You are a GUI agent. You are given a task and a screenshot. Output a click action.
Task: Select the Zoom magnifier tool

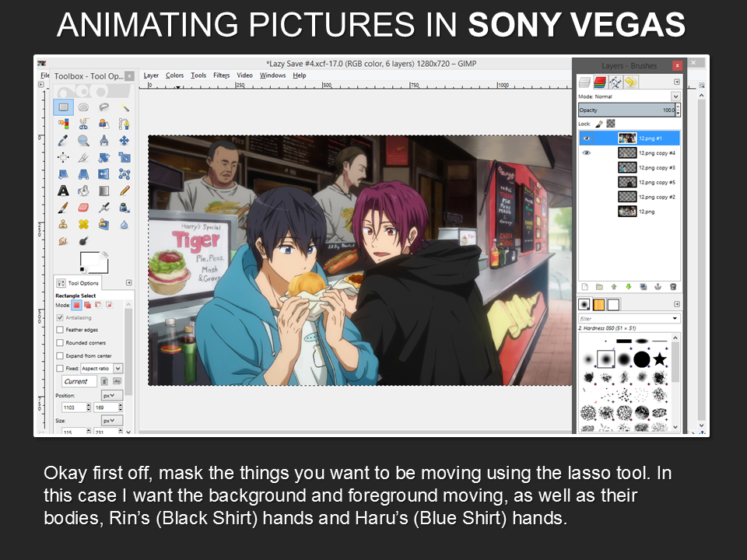pyautogui.click(x=83, y=141)
